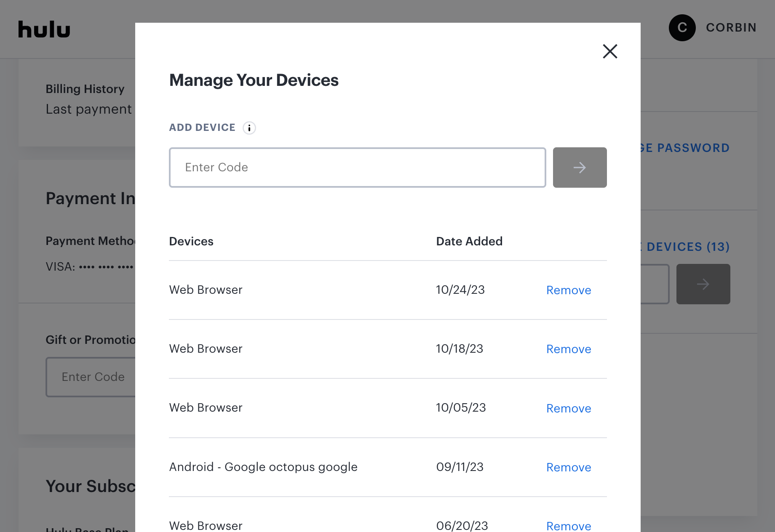Remove the Web Browser added 10/05/23
The height and width of the screenshot is (532, 775).
(x=569, y=408)
